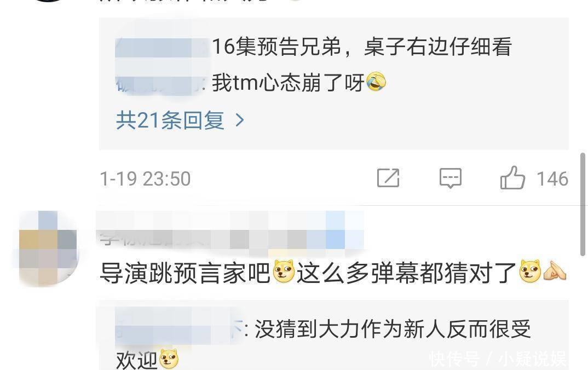
Task: Select the comment 导演跳预言家吧 text
Action: [185, 273]
